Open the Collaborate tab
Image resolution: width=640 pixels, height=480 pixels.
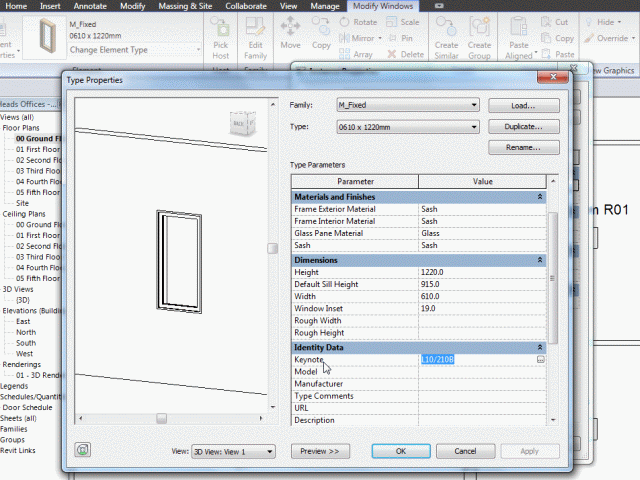tap(246, 6)
